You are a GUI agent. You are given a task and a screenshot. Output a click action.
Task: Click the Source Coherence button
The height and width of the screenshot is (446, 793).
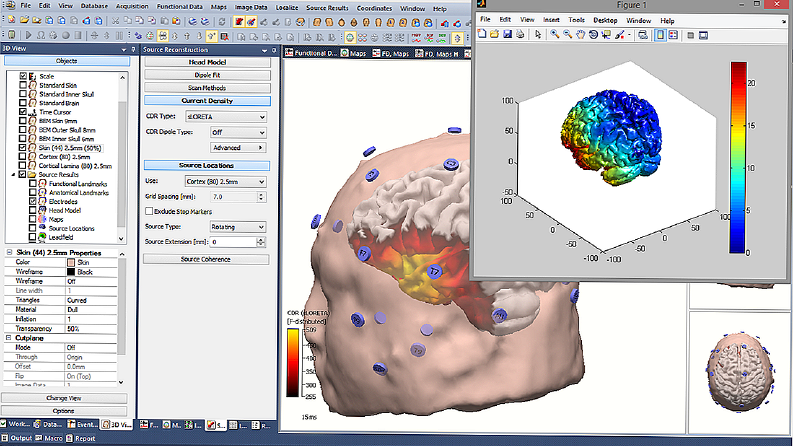click(206, 259)
